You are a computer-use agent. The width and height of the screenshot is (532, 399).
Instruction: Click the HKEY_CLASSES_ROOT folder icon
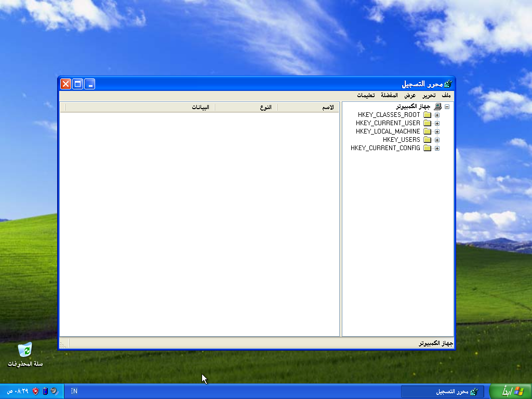pos(427,115)
